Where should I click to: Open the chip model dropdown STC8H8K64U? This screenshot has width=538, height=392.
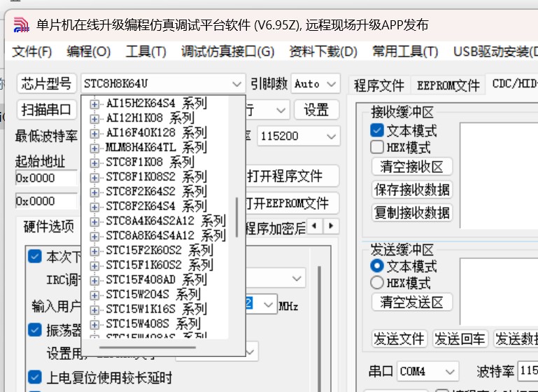coord(163,84)
